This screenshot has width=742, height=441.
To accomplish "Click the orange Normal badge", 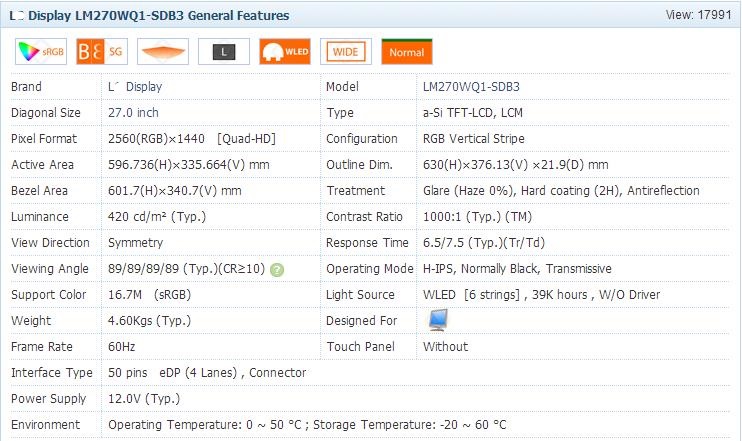I will coord(407,52).
